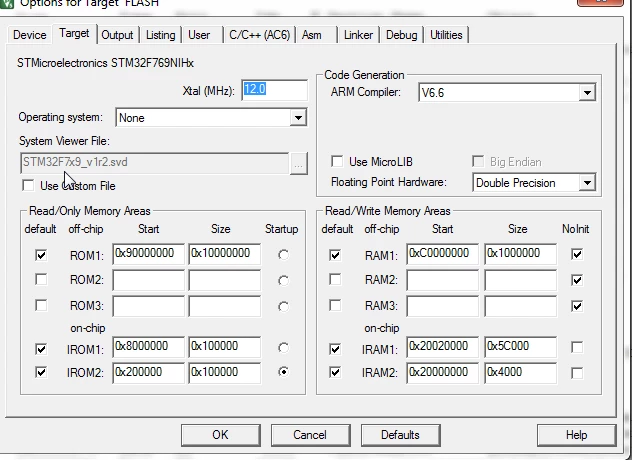This screenshot has width=632, height=460.
Task: Click the IRAM2 Start address field
Action: coord(443,372)
